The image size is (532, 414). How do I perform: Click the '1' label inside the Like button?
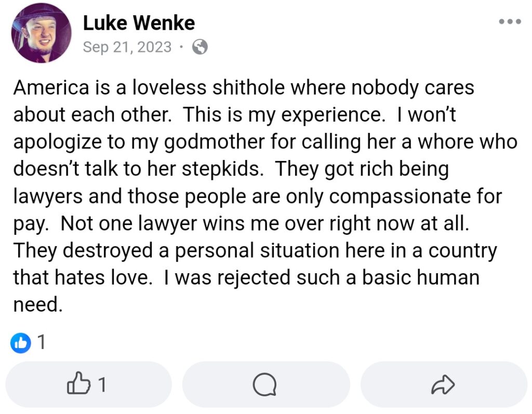point(102,384)
